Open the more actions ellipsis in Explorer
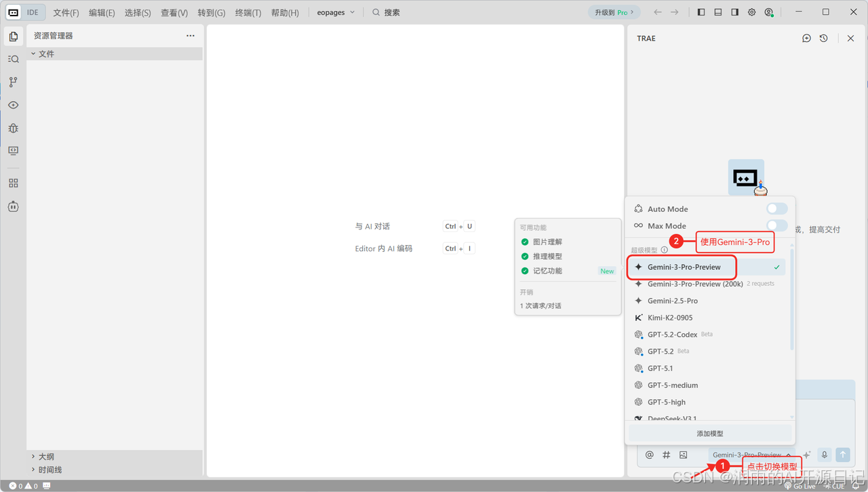 click(x=191, y=36)
